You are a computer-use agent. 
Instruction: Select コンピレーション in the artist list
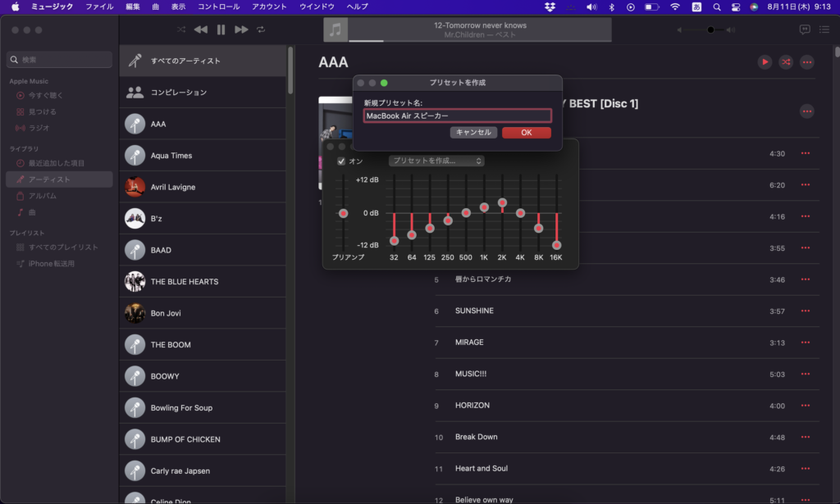[203, 93]
